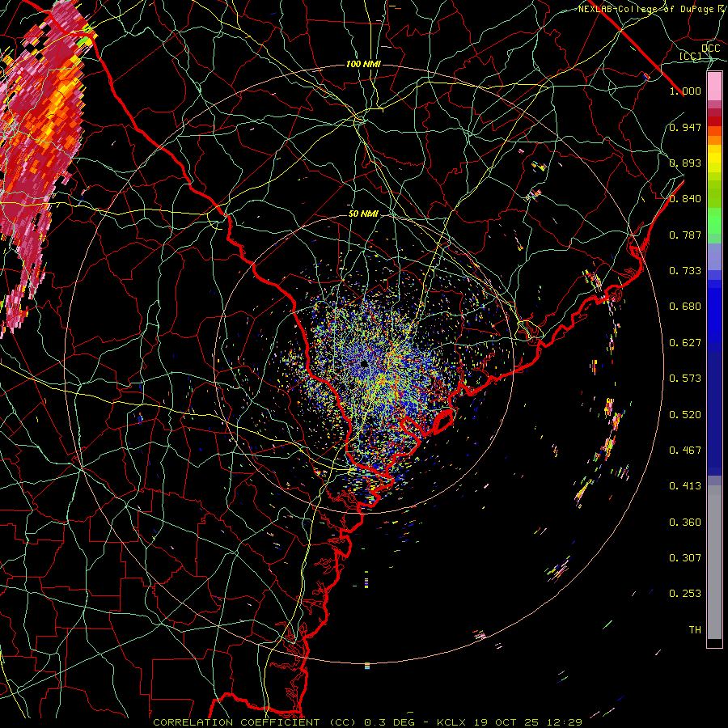This screenshot has height=728, width=728.
Task: Click the 0.253 legend label
Action: [x=685, y=594]
